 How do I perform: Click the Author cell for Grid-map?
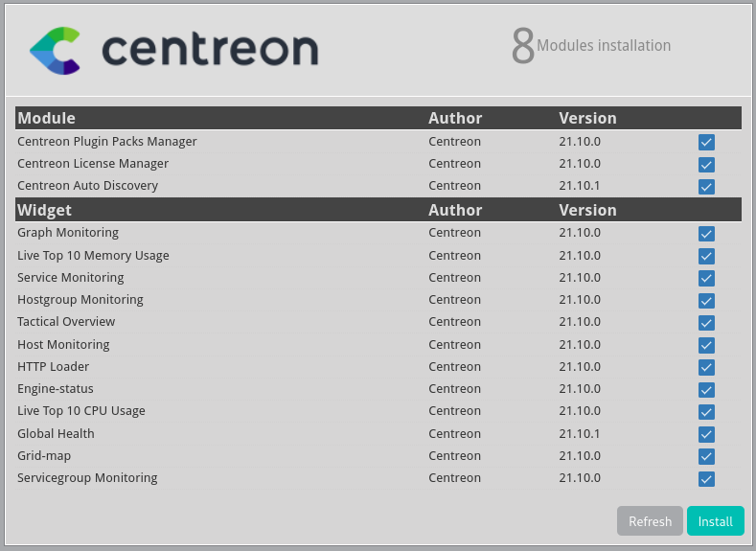(x=455, y=455)
